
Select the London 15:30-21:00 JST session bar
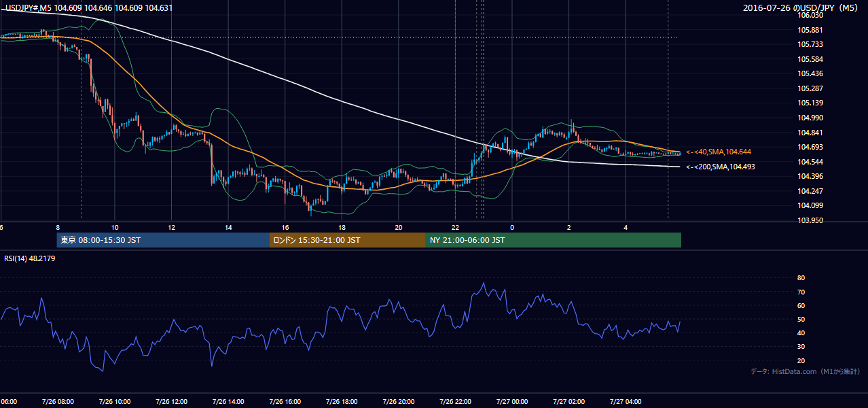348,240
